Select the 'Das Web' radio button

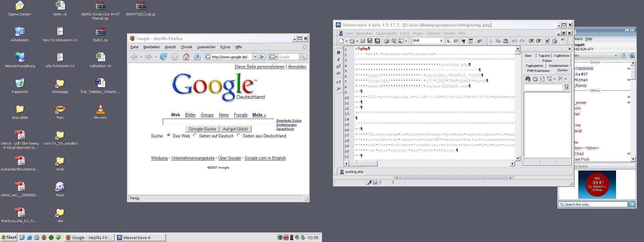[x=169, y=135]
